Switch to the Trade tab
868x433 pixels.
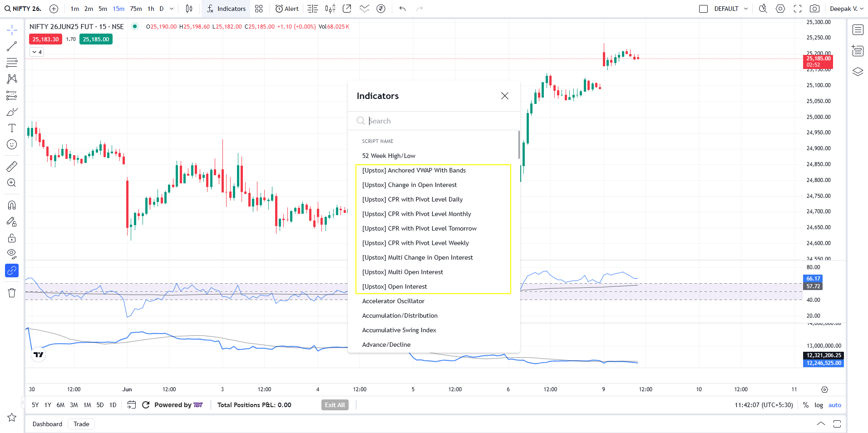[x=81, y=424]
